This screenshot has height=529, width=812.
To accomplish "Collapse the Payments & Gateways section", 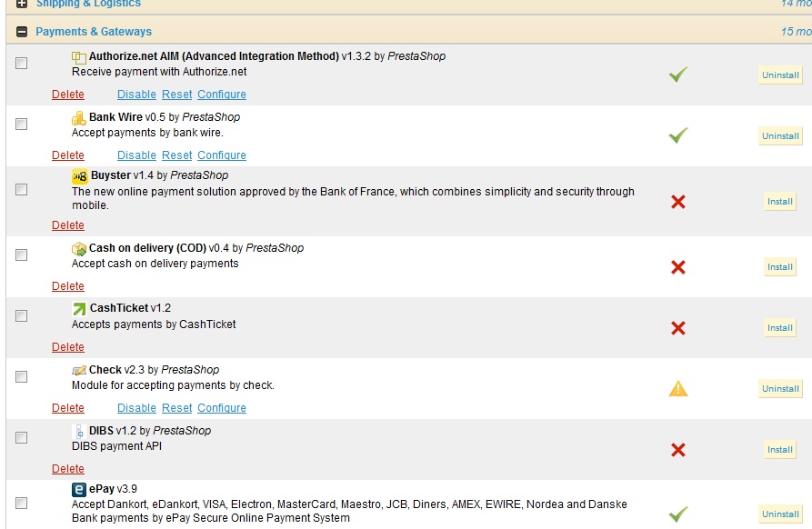I will 22,32.
